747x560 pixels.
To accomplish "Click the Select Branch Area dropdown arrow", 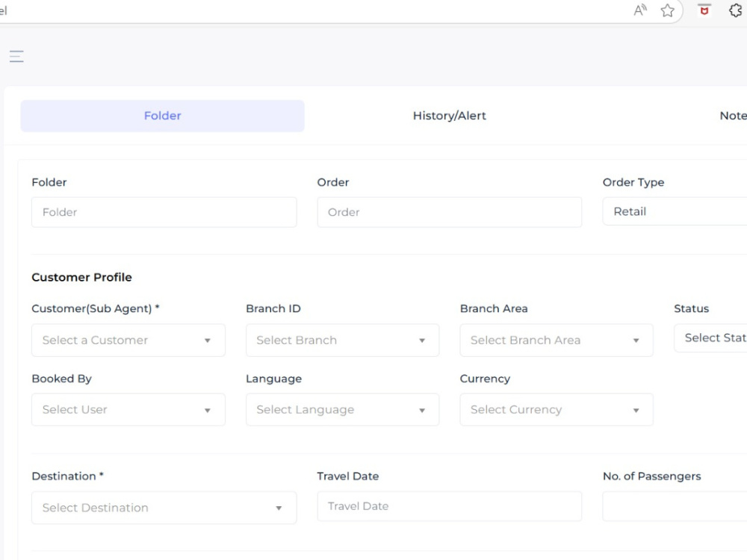I will tap(636, 340).
